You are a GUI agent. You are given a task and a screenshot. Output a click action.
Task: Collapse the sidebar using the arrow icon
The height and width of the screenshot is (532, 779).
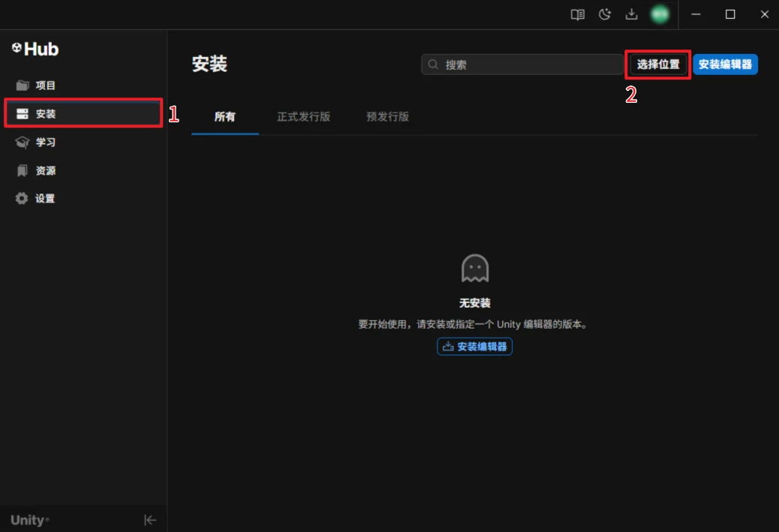[150, 520]
